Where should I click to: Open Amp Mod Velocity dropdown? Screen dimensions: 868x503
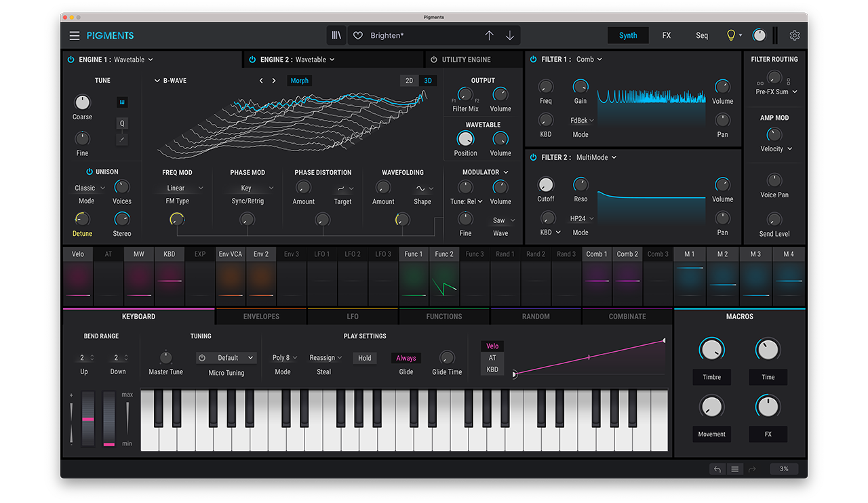pos(776,148)
